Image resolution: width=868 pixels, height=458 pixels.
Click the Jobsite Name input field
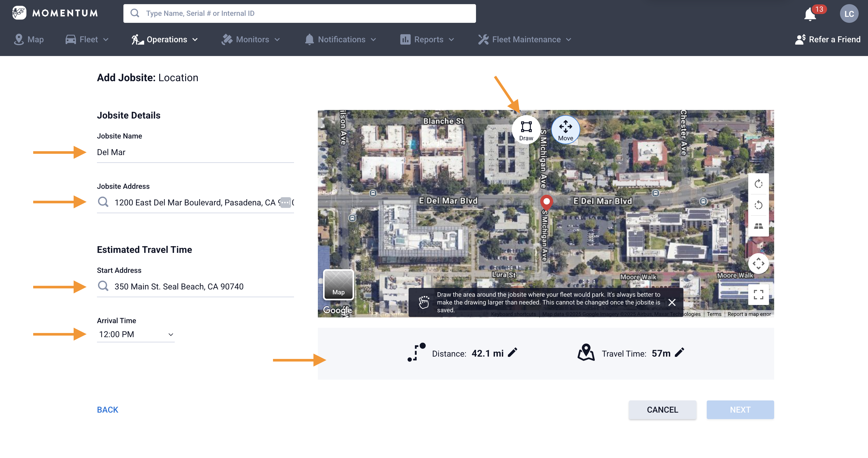pos(195,152)
